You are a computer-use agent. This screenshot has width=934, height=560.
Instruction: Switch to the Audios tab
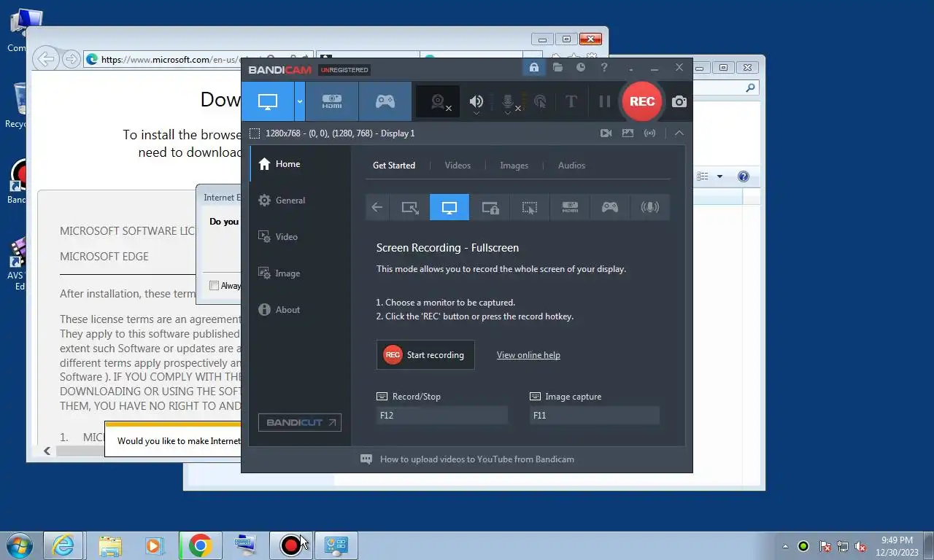[x=572, y=166]
